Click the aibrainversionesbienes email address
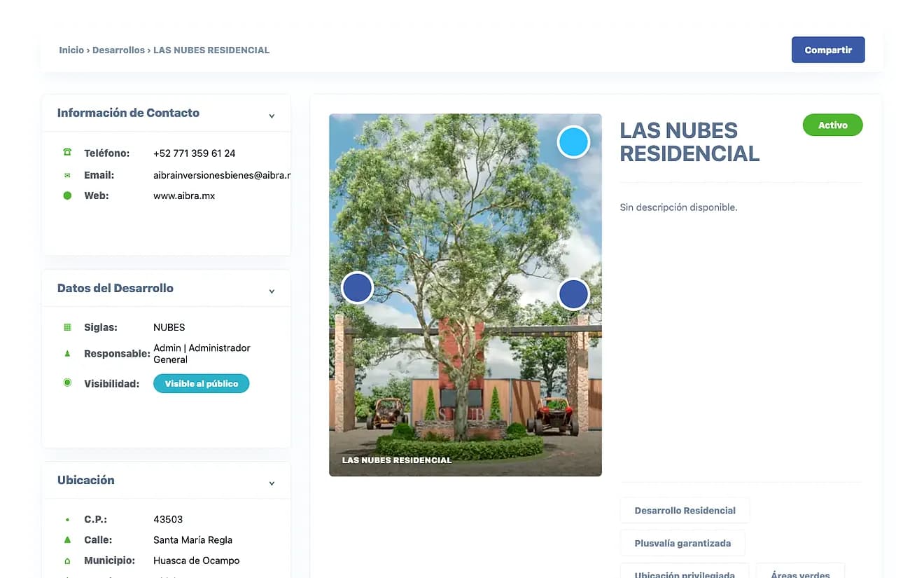The height and width of the screenshot is (578, 924). (x=222, y=175)
